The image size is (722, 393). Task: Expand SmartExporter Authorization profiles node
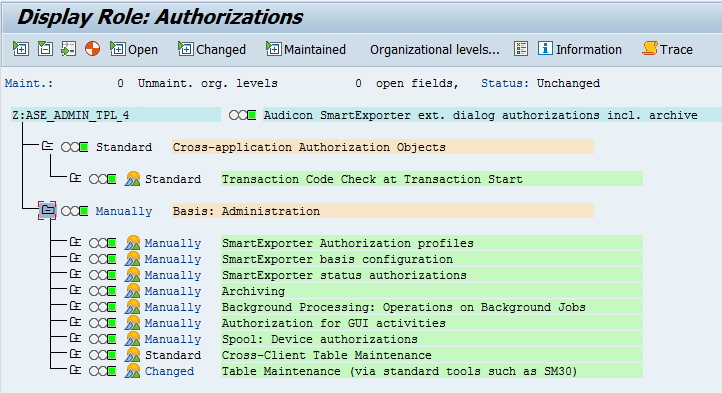(x=76, y=242)
